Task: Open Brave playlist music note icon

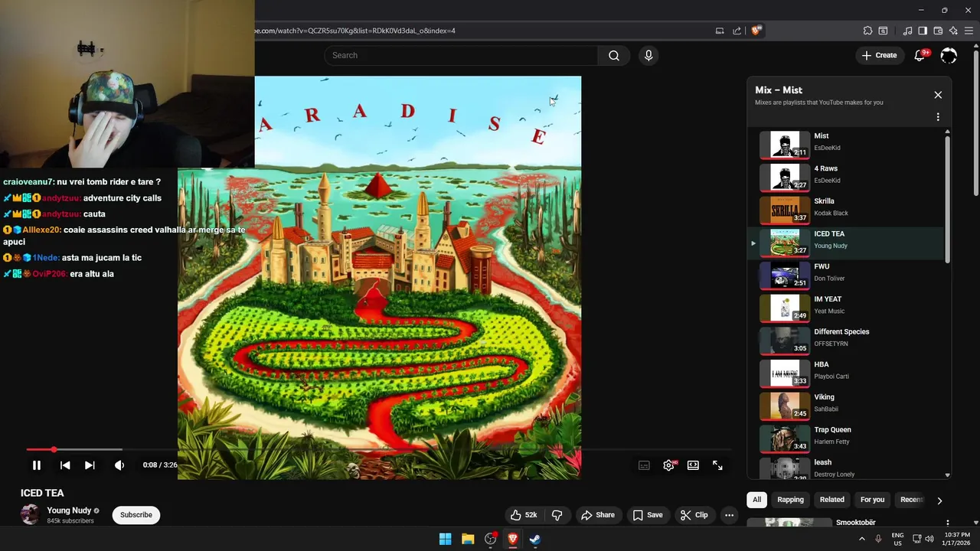Action: click(907, 31)
